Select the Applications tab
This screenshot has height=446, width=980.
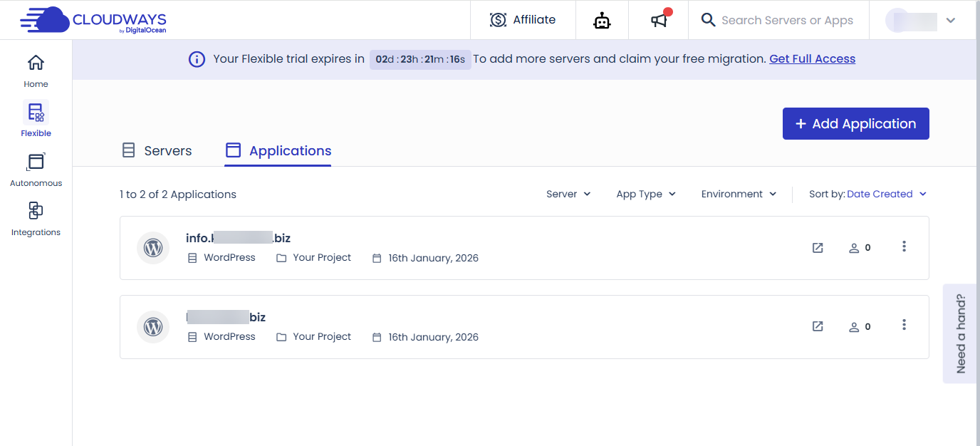[x=278, y=151]
